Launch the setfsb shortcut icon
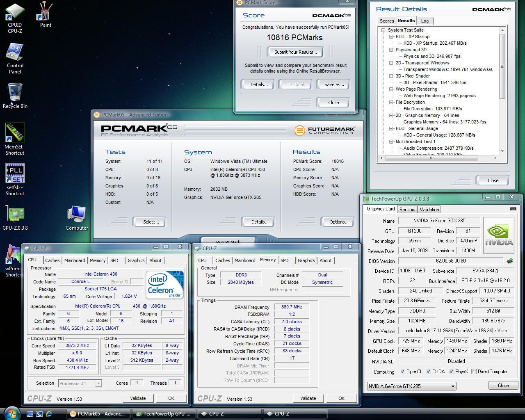This screenshot has width=525, height=420. coord(15,180)
